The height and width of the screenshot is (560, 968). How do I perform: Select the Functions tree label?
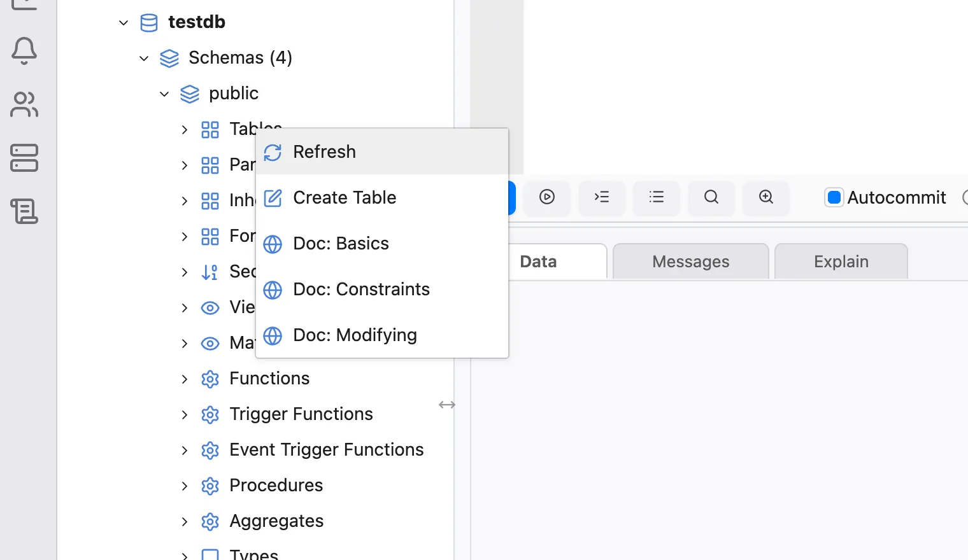(269, 378)
